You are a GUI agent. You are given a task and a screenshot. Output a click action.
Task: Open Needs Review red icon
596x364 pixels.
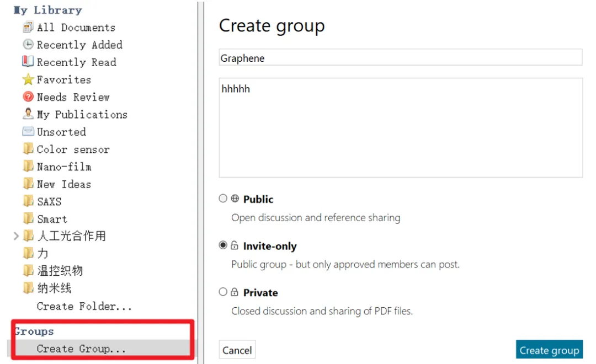click(28, 97)
